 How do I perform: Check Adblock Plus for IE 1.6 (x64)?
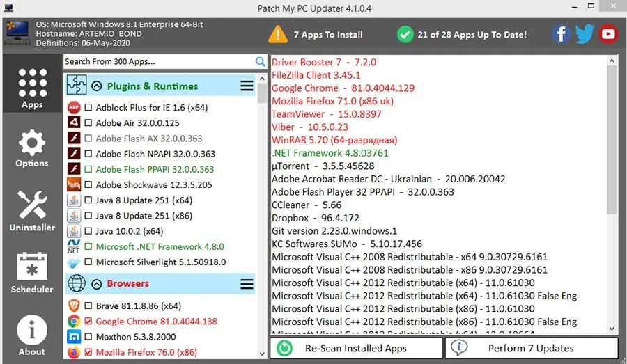(88, 107)
